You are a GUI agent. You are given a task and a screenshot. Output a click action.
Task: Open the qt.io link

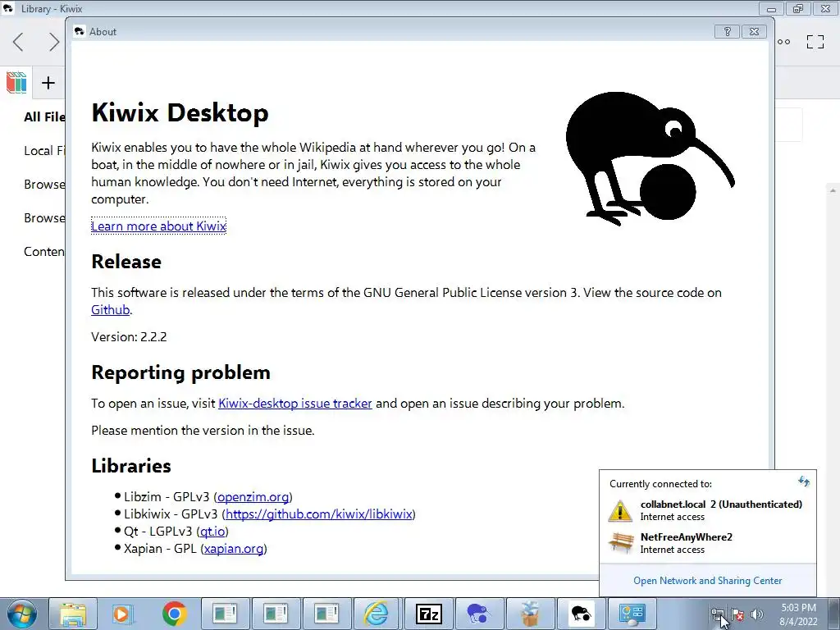pos(212,532)
